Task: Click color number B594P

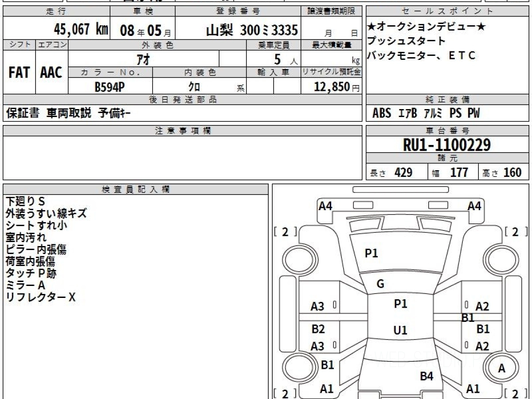Action: click(110, 87)
